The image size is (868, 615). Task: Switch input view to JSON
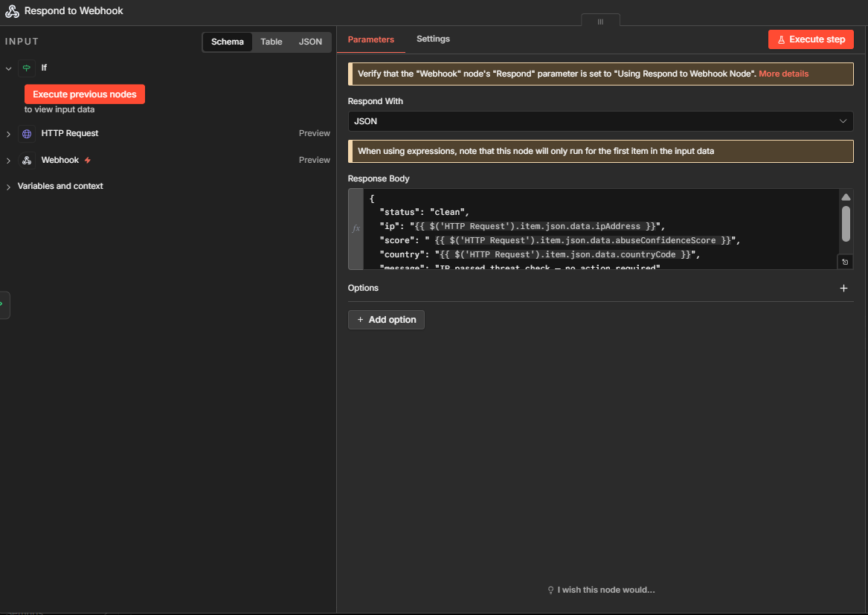(x=310, y=42)
